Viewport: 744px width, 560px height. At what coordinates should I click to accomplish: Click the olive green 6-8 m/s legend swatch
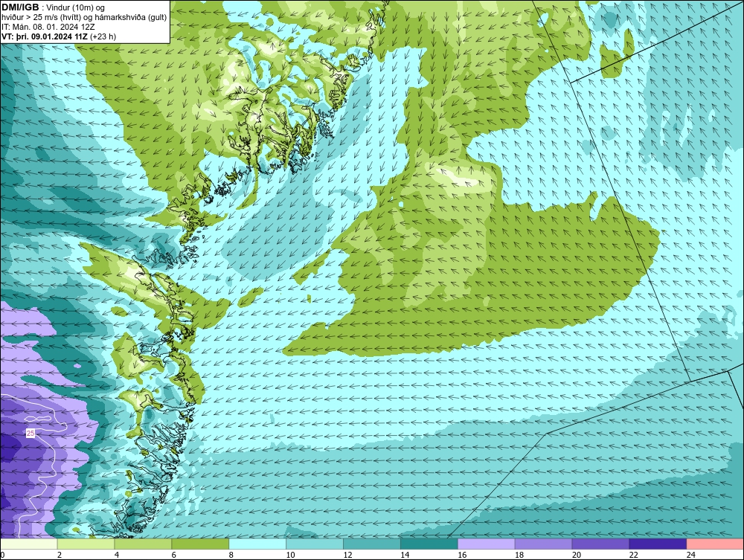tap(200, 544)
